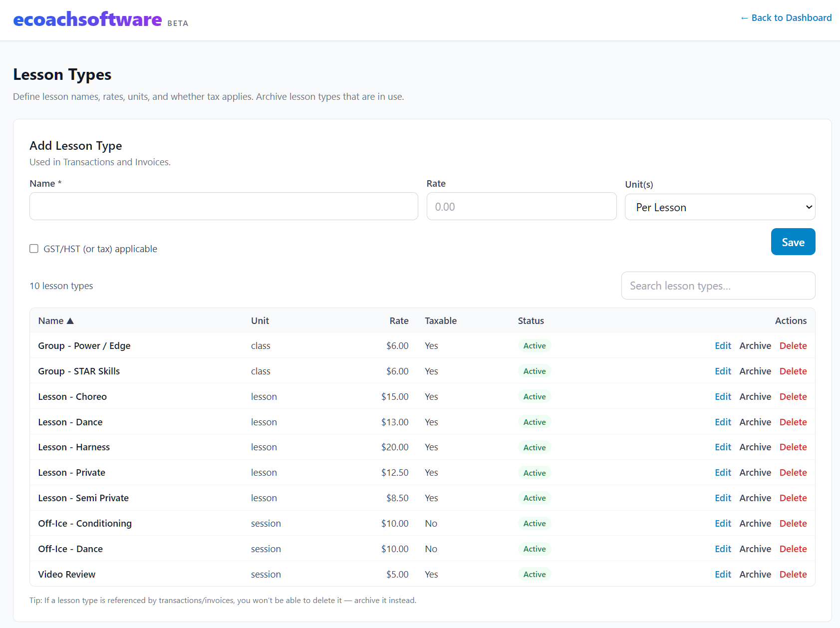The height and width of the screenshot is (628, 840).
Task: Edit the Video Review lesson type
Action: (x=722, y=575)
